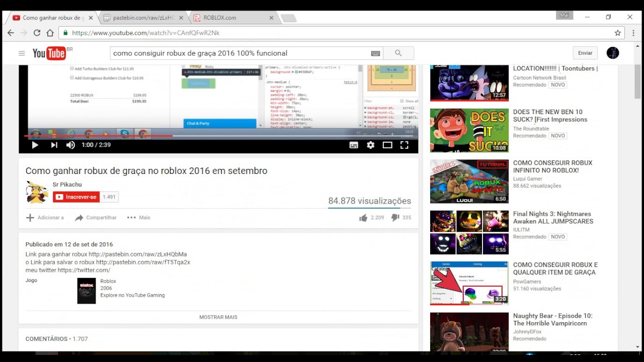Viewport: 644px width, 362px height.
Task: Bookmark this page with the star icon
Action: [618, 33]
